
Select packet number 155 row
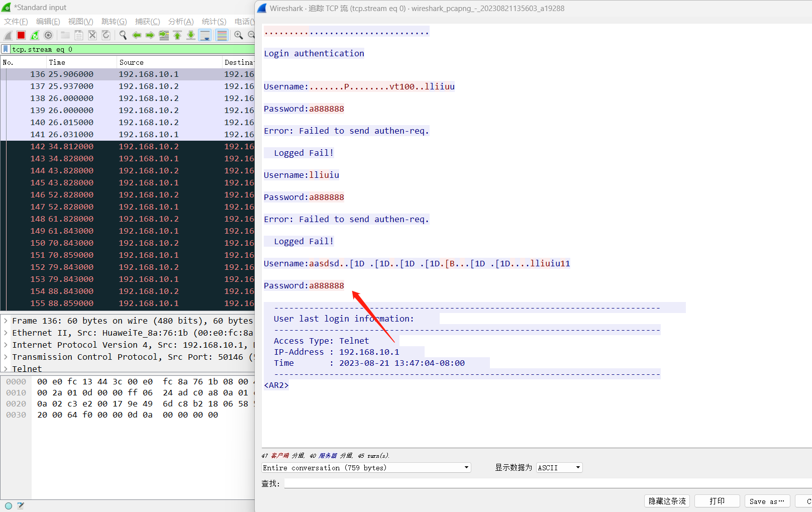tap(128, 303)
